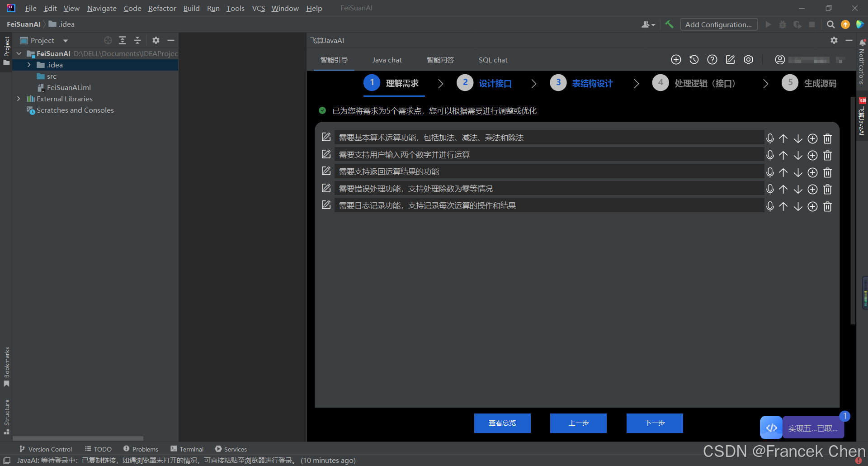The height and width of the screenshot is (466, 868).
Task: Switch to the SQL chat tab
Action: point(493,60)
